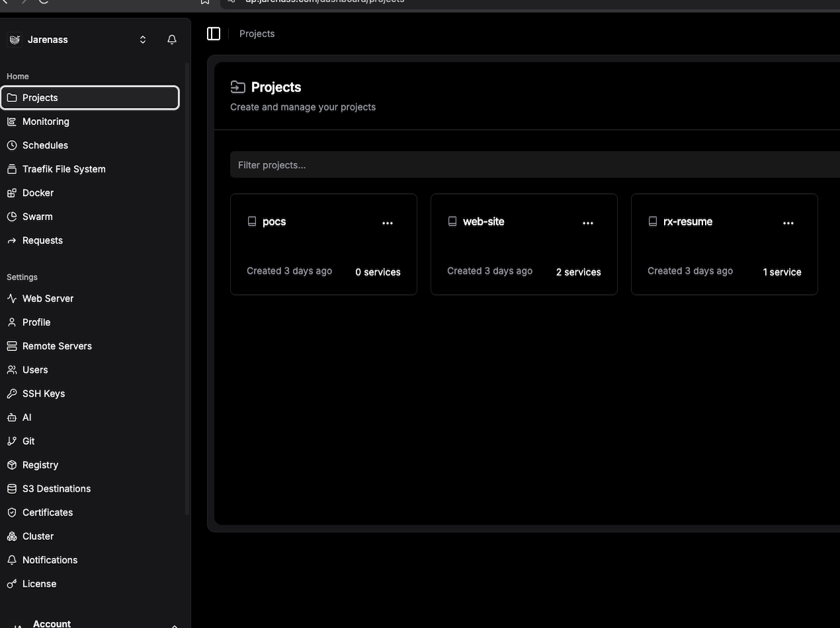Click the Filter projects input field

(529, 165)
